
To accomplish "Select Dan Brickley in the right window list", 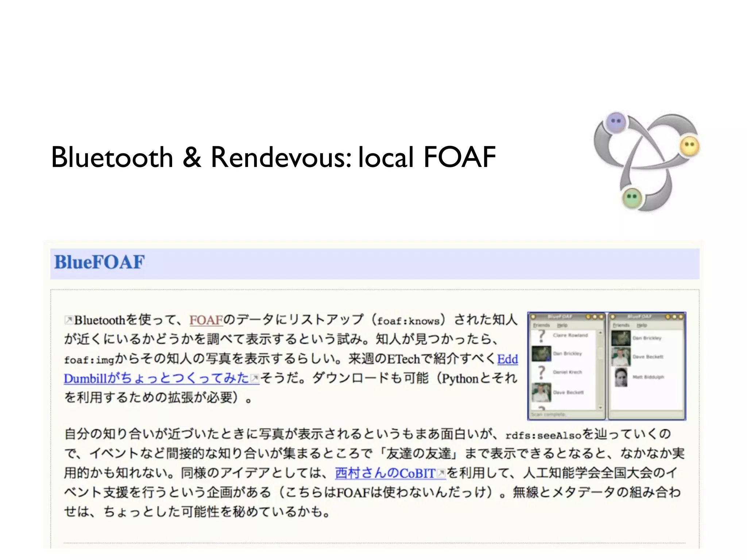I will click(x=647, y=338).
